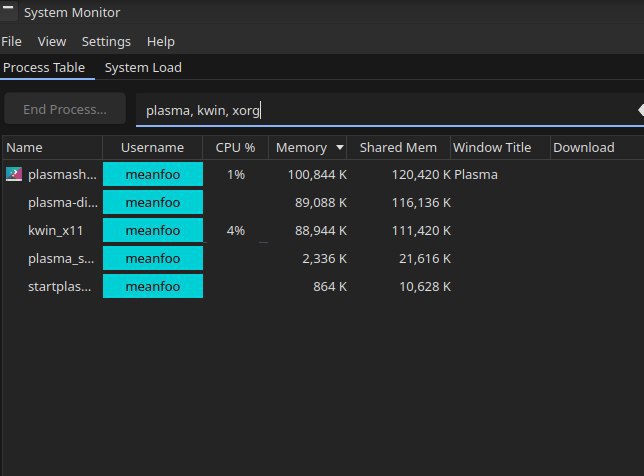Click the 1% CPU value
This screenshot has height=476, width=644.
click(x=236, y=175)
